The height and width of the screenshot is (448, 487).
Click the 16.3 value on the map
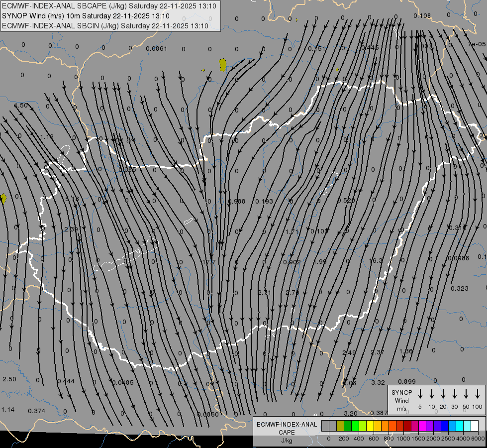click(376, 260)
